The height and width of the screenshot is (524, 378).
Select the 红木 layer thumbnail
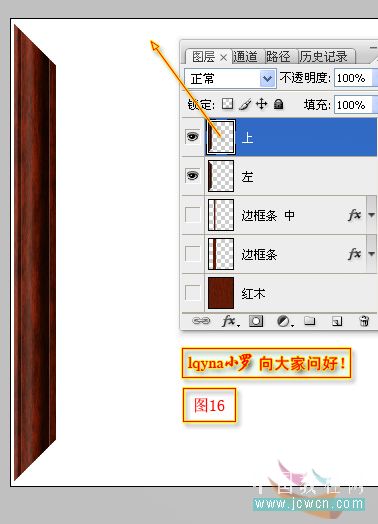(221, 293)
